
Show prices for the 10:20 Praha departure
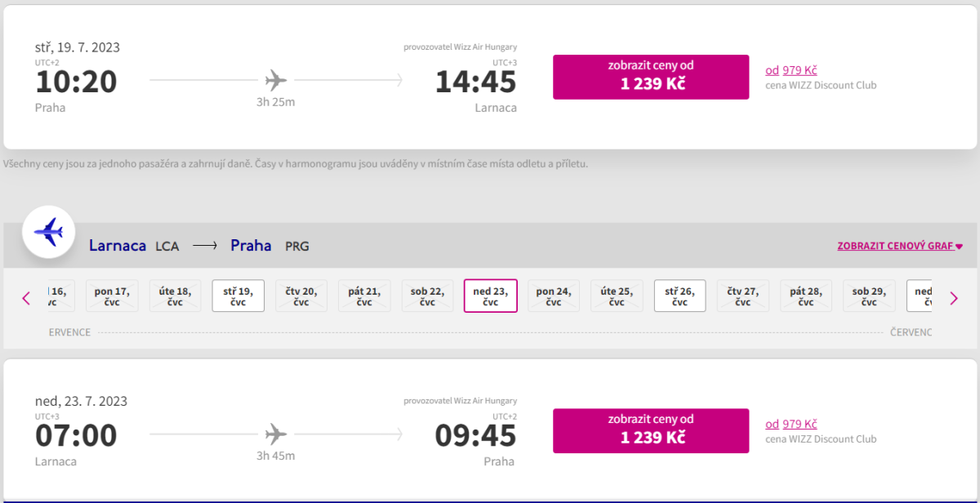click(651, 77)
